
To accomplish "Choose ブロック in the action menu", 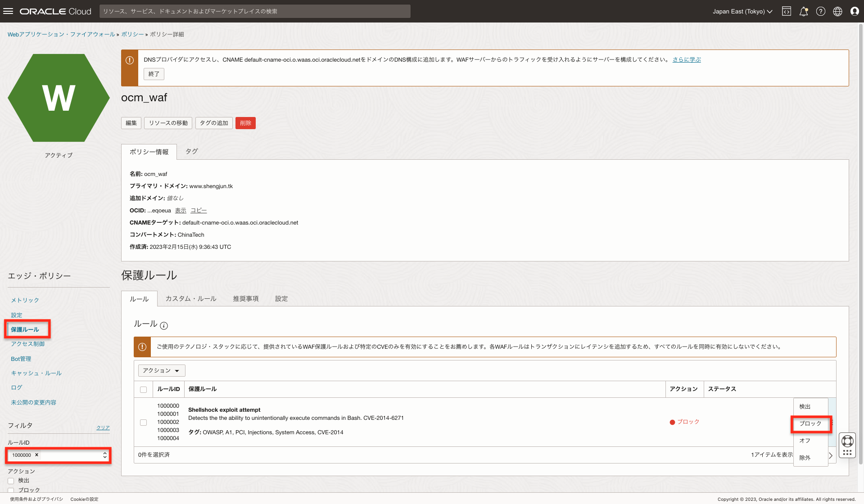I will coord(810,423).
